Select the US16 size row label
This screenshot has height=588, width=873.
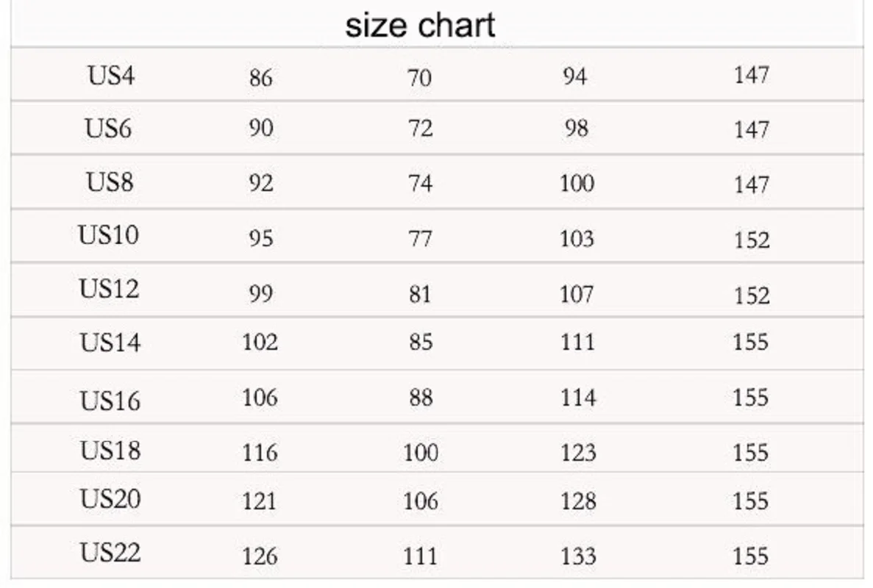(x=110, y=401)
